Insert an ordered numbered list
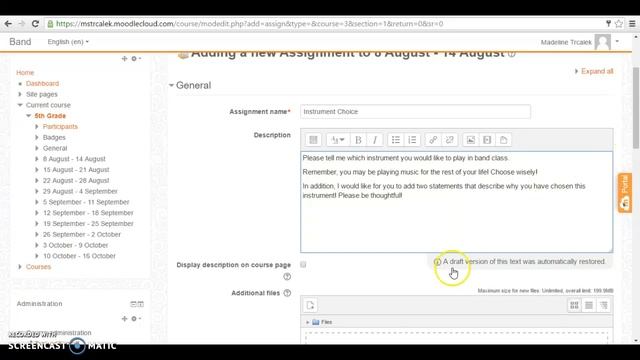This screenshot has height=360, width=640. click(412, 140)
